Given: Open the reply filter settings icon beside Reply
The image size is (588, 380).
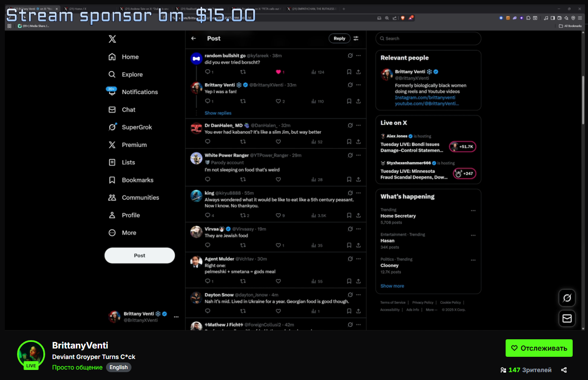Looking at the screenshot, I should pos(356,39).
